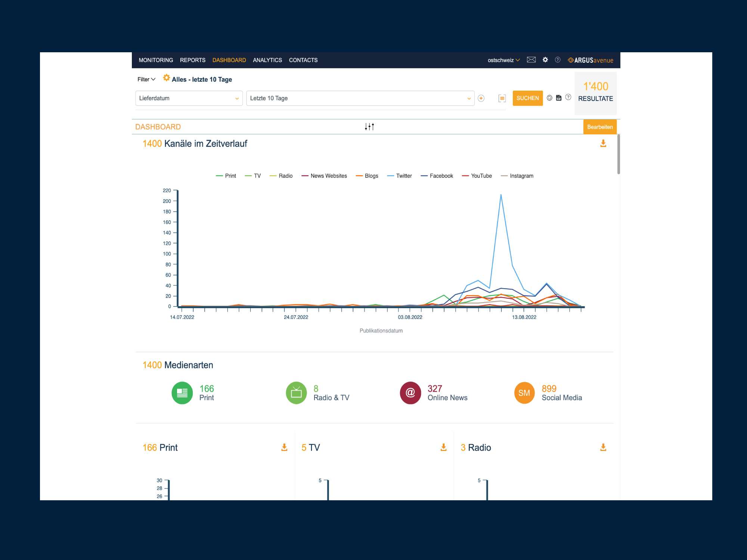Open the Monitoring menu
The width and height of the screenshot is (747, 560).
point(156,60)
